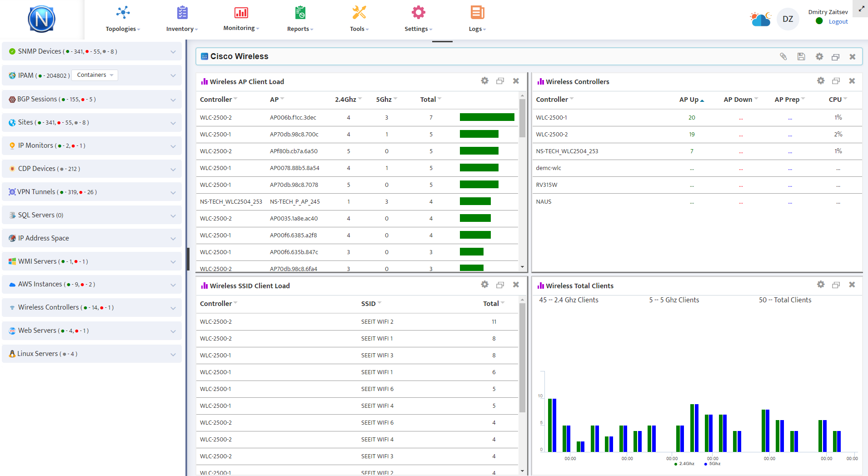Image resolution: width=868 pixels, height=476 pixels.
Task: Click the save icon in Cisco Wireless header
Action: coord(801,56)
